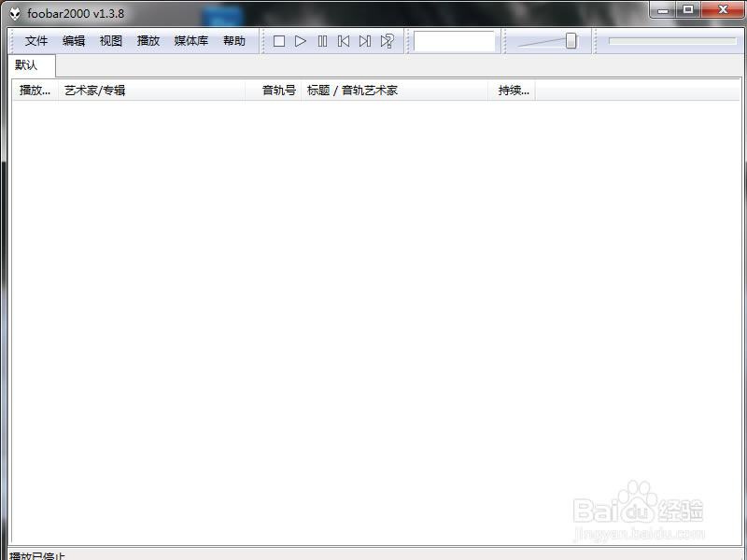747x560 pixels.
Task: Play a random track icon
Action: click(x=387, y=41)
